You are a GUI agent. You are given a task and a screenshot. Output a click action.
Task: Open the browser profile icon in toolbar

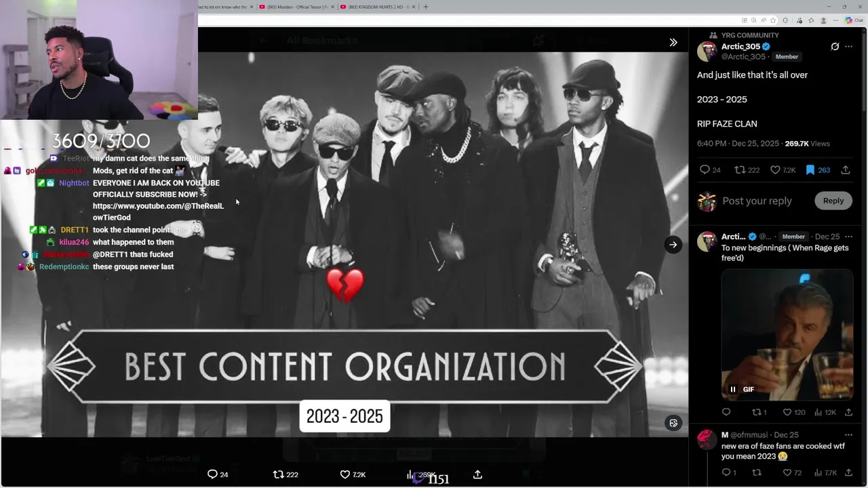pos(823,20)
